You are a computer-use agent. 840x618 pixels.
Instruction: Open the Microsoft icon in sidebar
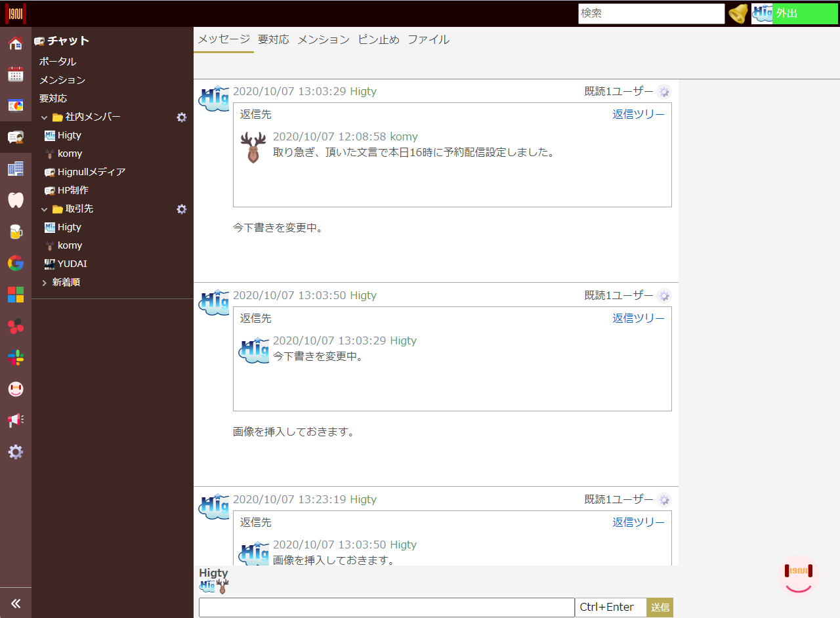[16, 295]
